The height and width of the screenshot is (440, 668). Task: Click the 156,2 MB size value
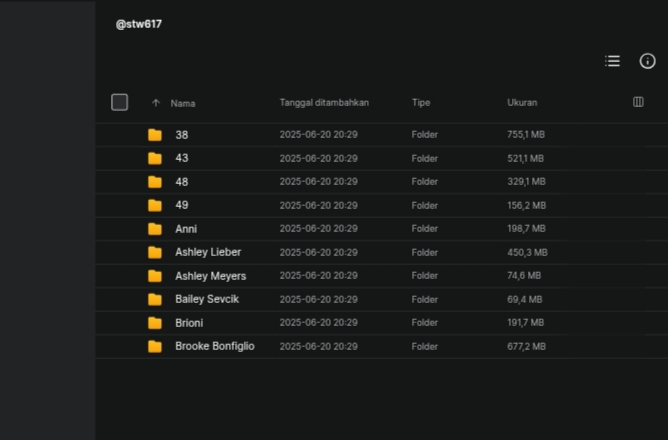(x=526, y=205)
